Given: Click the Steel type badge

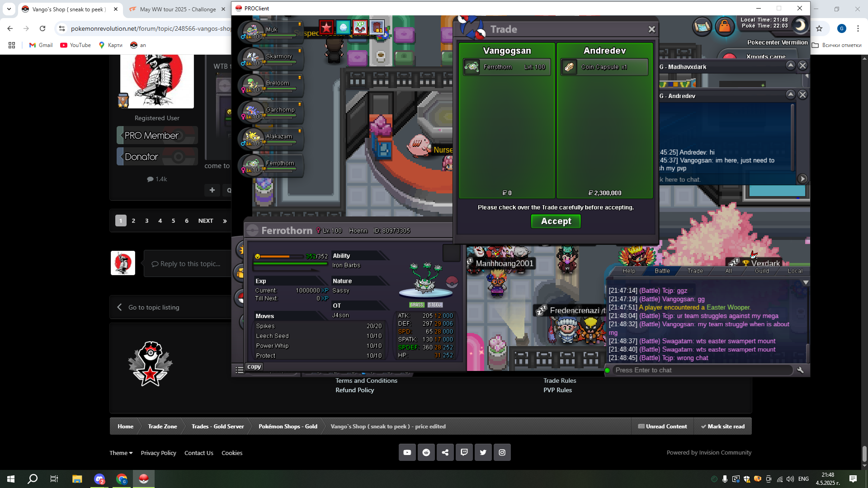Looking at the screenshot, I should (435, 305).
